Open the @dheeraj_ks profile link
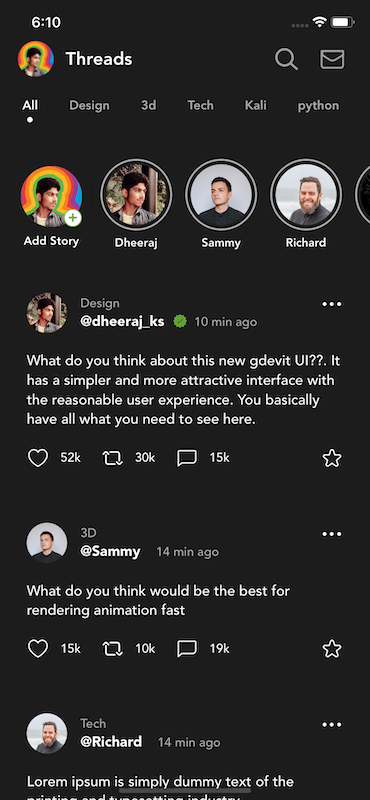Viewport: 370px width, 800px height. click(122, 322)
